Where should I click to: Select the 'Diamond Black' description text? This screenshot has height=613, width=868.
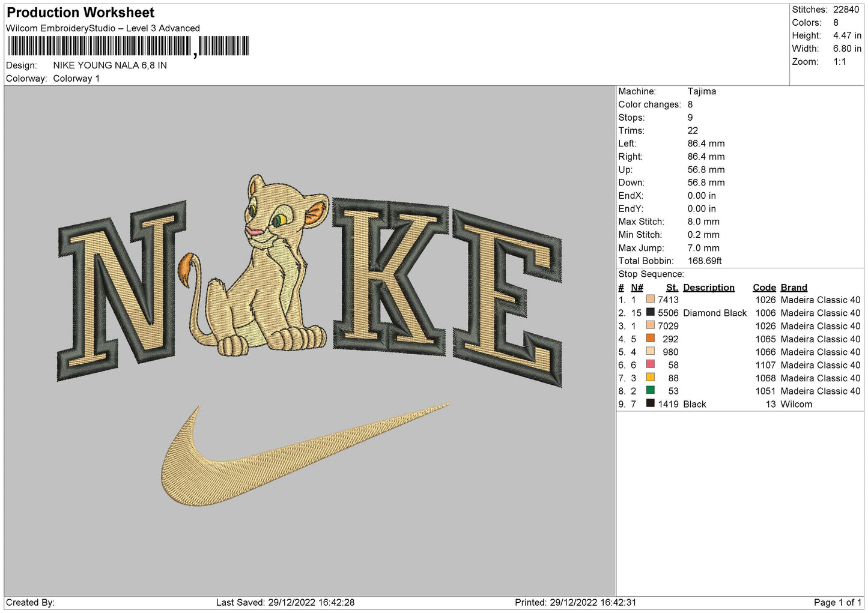[715, 313]
